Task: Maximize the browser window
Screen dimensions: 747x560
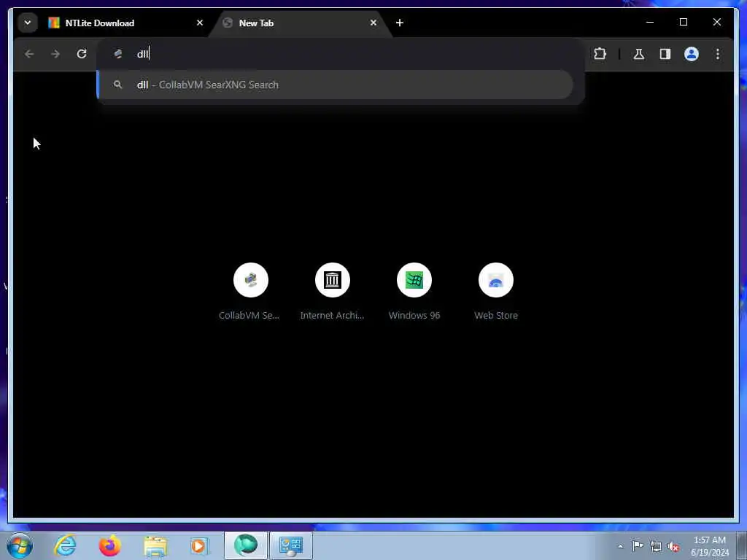Action: tap(683, 22)
